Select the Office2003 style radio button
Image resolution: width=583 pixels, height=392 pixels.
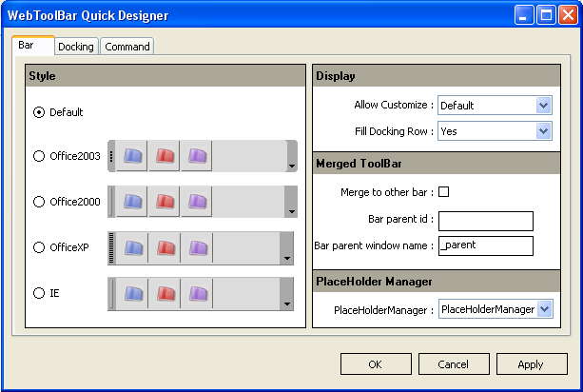[39, 156]
